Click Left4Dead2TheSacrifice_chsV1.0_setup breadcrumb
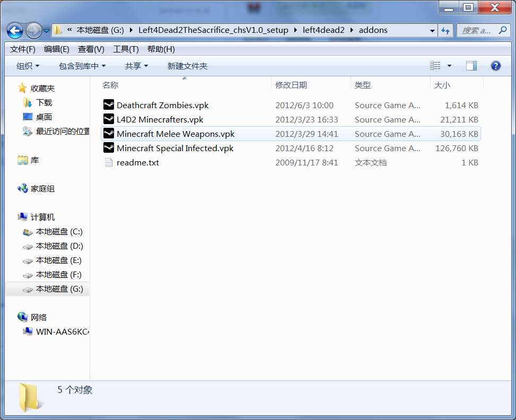Viewport: 516px width, 420px height. (x=213, y=30)
